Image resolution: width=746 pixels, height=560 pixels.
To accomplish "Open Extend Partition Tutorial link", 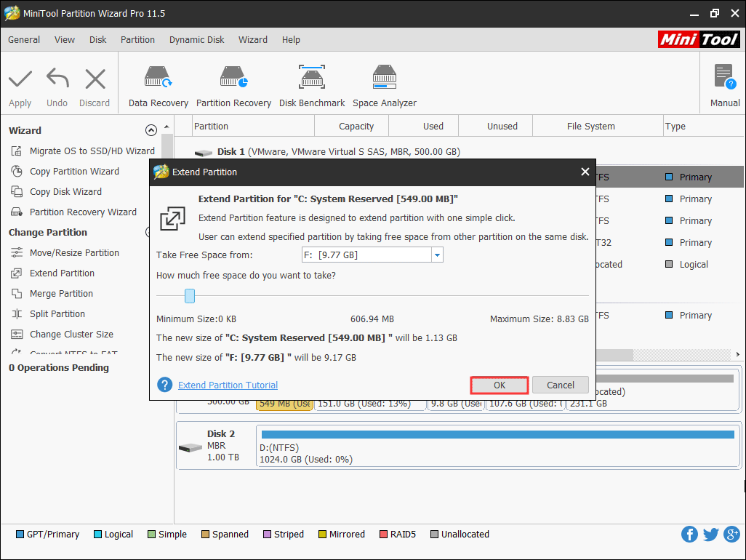I will (228, 385).
